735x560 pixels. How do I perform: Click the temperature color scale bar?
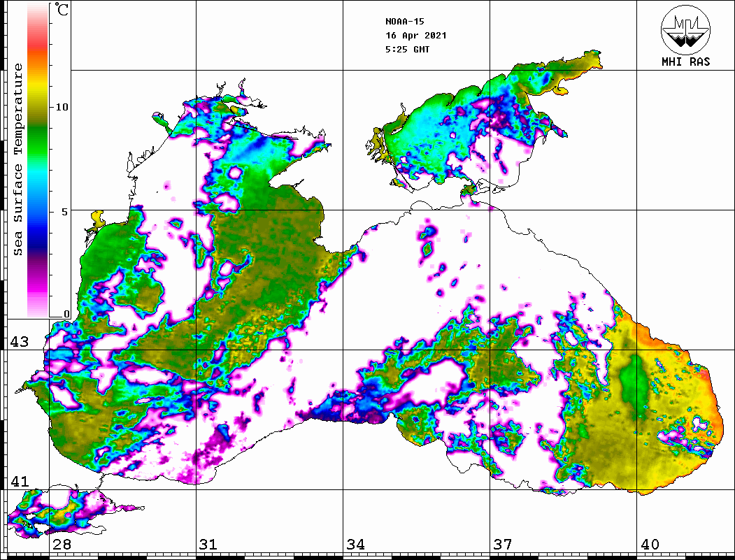[x=38, y=160]
